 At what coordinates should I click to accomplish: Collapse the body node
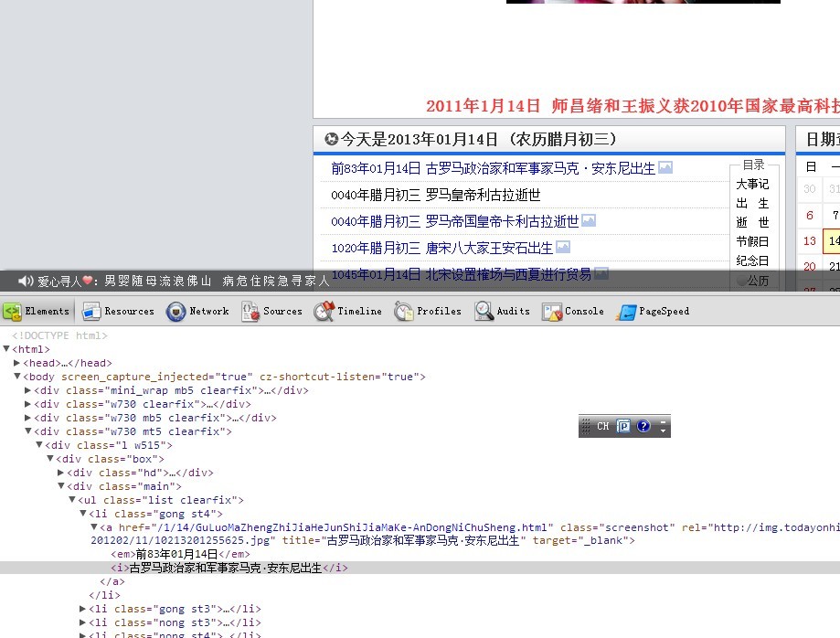(17, 376)
